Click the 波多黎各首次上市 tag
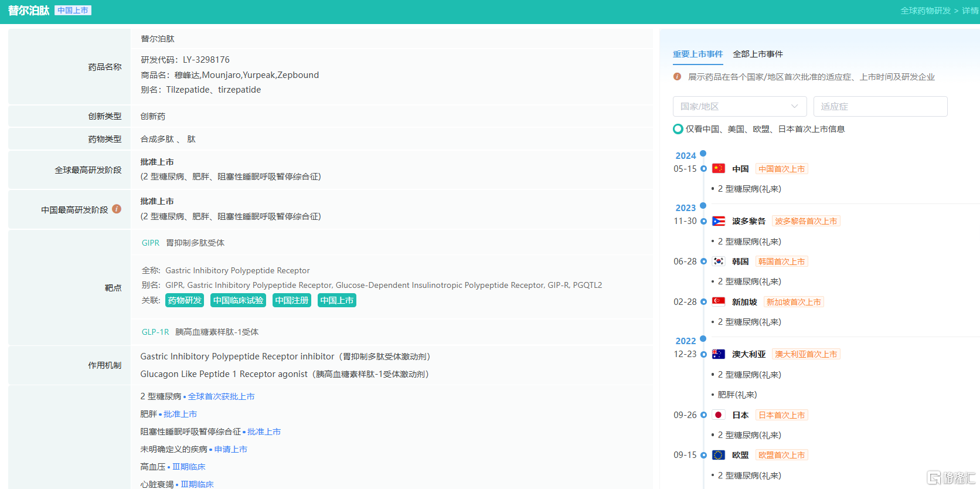Image resolution: width=980 pixels, height=489 pixels. coord(806,221)
